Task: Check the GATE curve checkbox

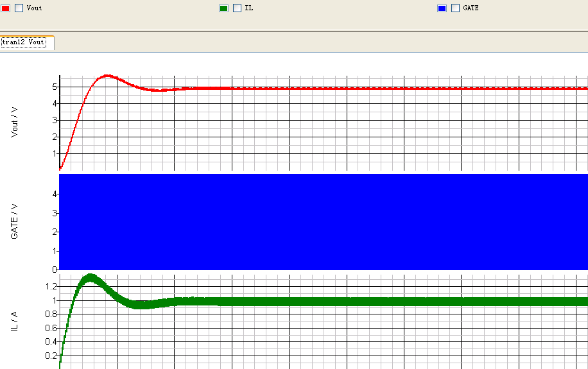Action: (455, 8)
